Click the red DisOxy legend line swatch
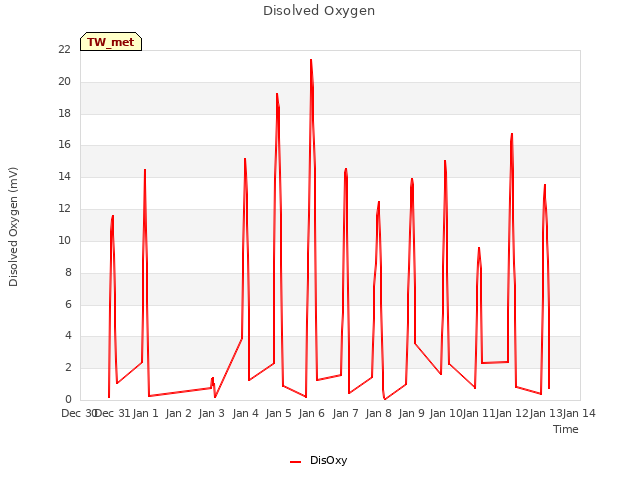 296,462
